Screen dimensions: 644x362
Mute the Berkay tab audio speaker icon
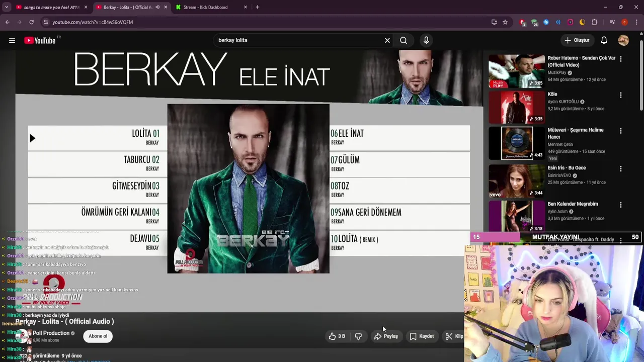(x=157, y=7)
